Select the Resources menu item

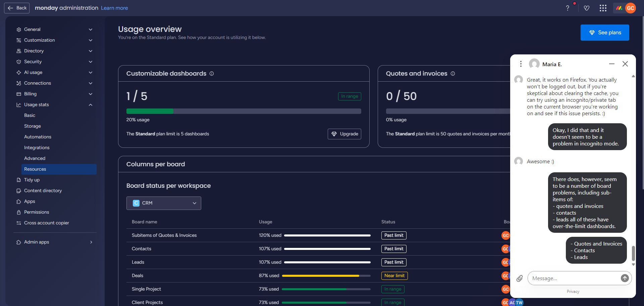pos(59,169)
